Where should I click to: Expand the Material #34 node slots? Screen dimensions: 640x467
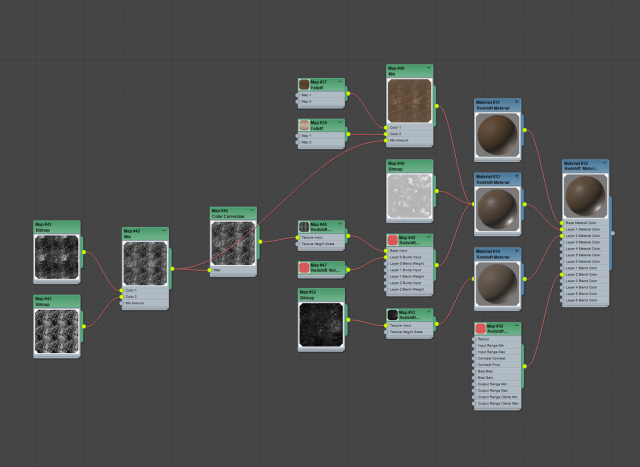point(516,251)
